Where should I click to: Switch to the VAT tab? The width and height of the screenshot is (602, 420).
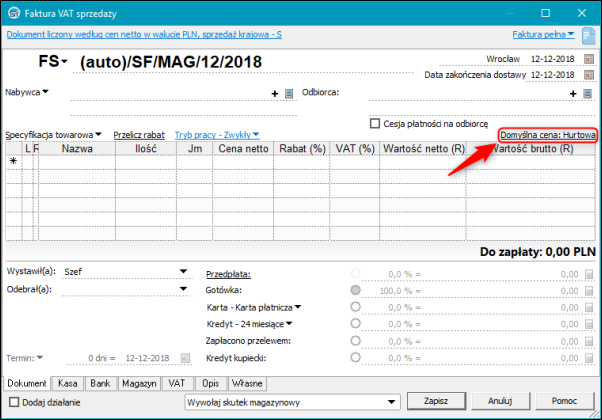point(176,383)
